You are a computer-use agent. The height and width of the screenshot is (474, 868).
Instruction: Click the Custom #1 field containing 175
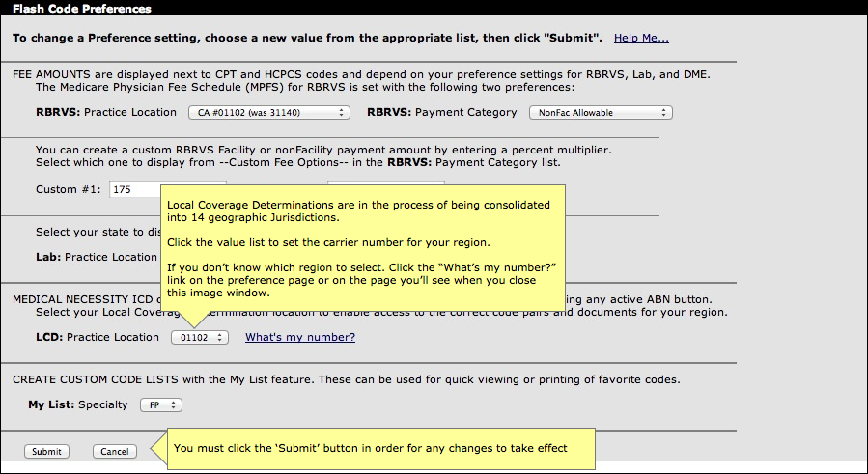(135, 189)
